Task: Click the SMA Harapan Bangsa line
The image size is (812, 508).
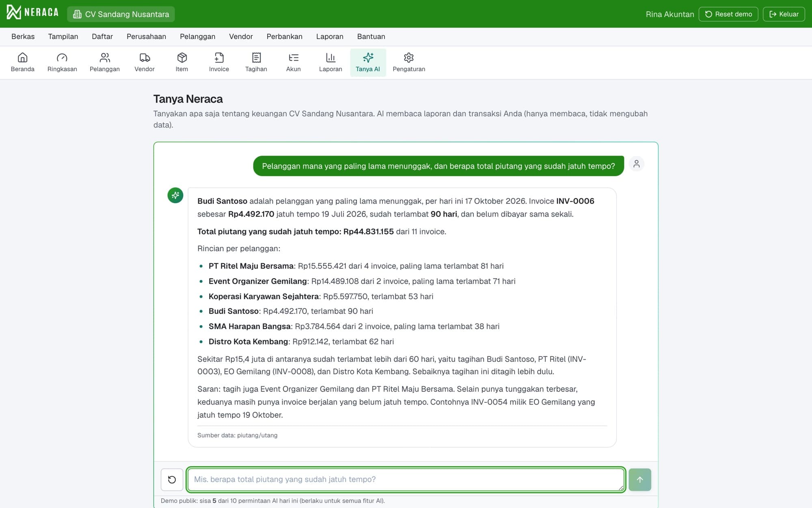Action: 354,326
